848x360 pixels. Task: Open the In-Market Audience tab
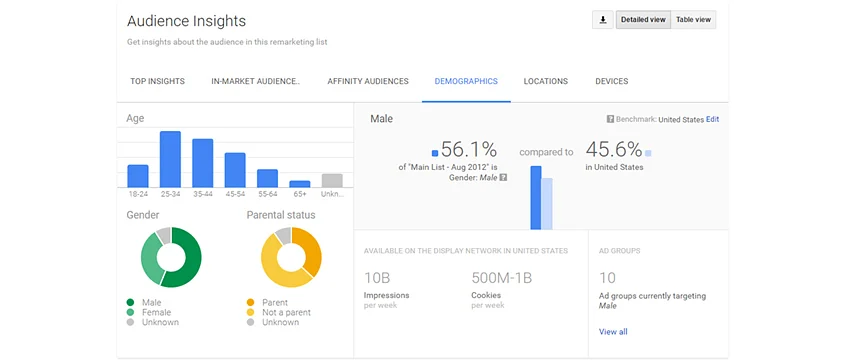click(255, 82)
